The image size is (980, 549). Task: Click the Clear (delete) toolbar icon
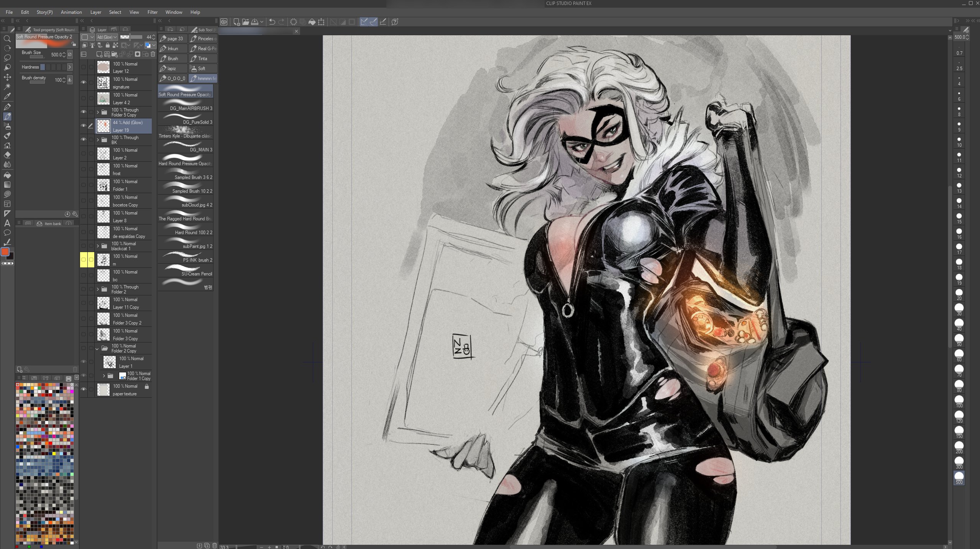tap(293, 22)
